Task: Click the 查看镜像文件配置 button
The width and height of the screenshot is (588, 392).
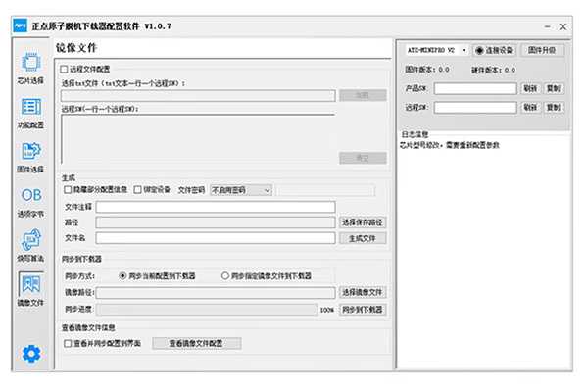Action: 197,343
